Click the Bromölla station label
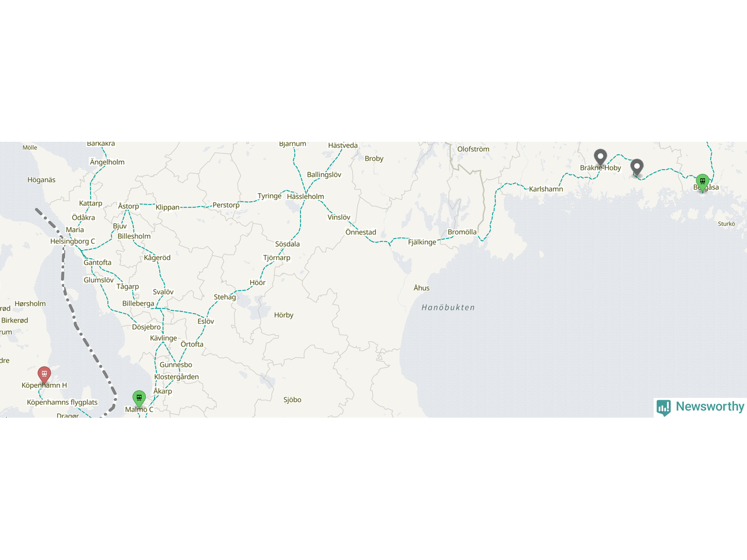This screenshot has width=747, height=560. tap(462, 232)
